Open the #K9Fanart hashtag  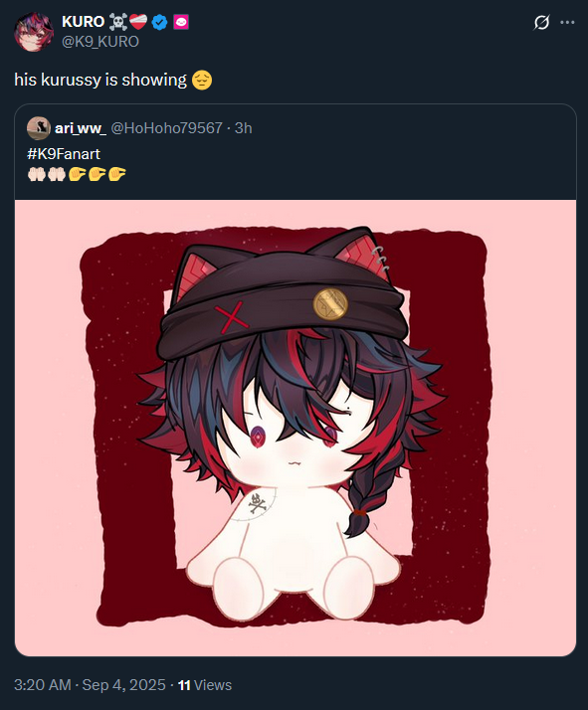(64, 154)
